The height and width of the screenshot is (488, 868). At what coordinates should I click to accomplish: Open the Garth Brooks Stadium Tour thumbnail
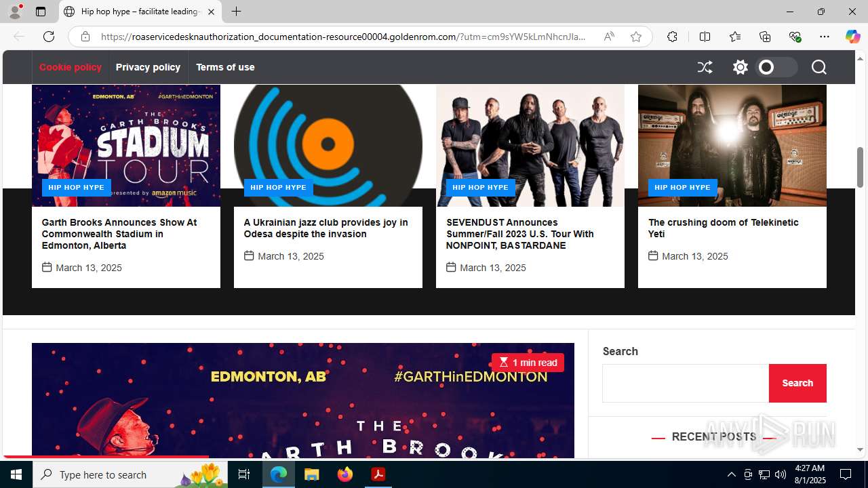click(x=126, y=146)
